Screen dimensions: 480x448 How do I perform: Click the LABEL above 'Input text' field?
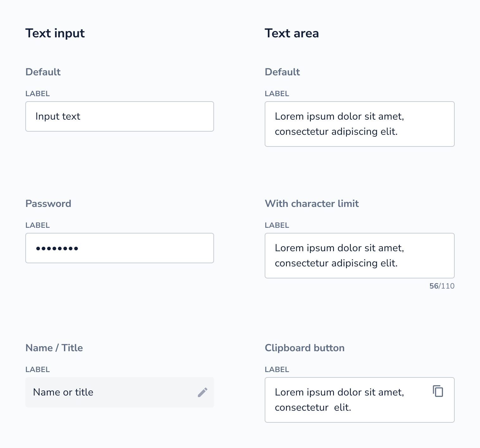[x=38, y=94]
